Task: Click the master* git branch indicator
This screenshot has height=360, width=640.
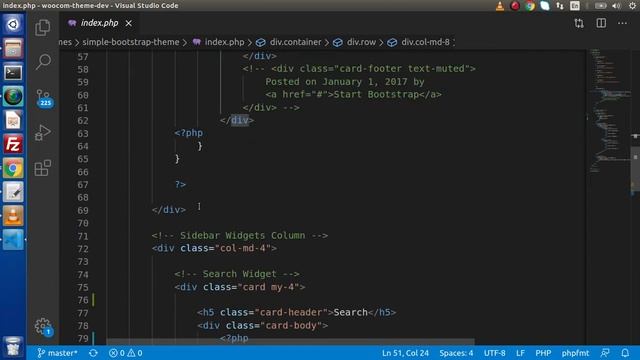Action: click(x=57, y=353)
